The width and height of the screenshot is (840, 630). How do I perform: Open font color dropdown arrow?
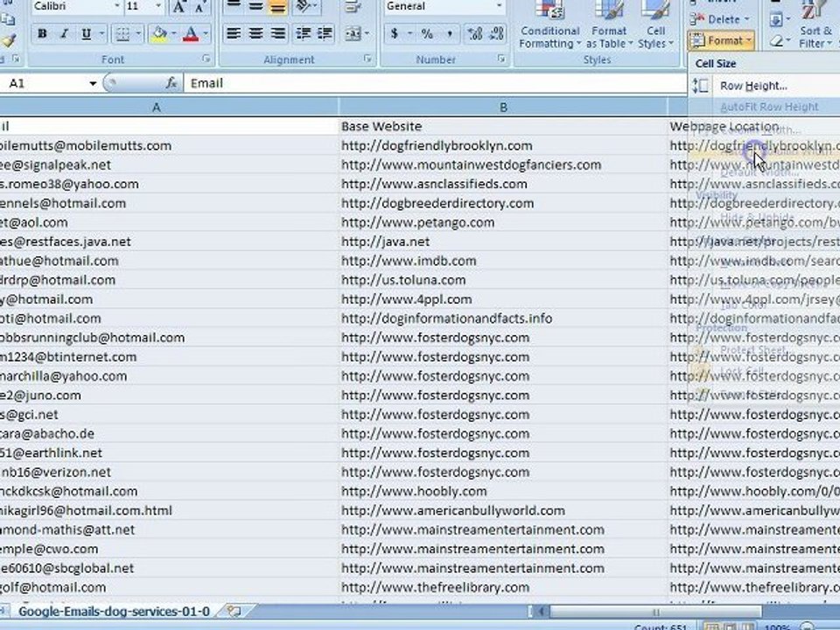coord(205,34)
